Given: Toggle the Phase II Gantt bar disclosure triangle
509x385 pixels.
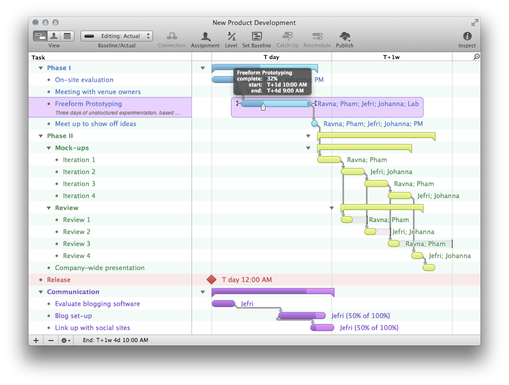Looking at the screenshot, I should 308,136.
